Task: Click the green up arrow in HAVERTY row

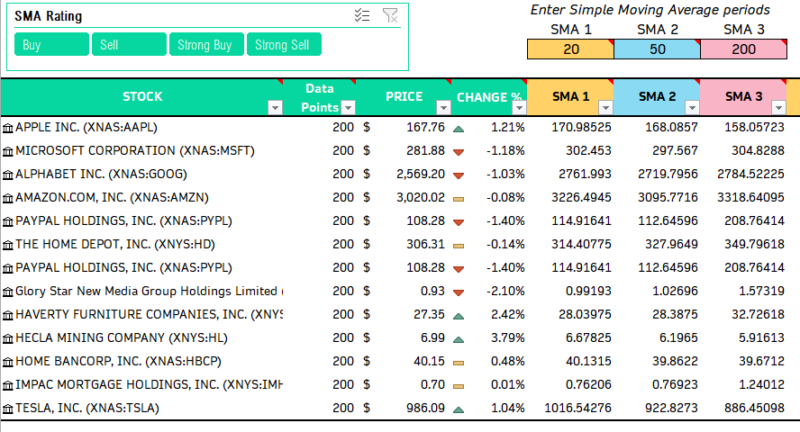Action: tap(459, 316)
